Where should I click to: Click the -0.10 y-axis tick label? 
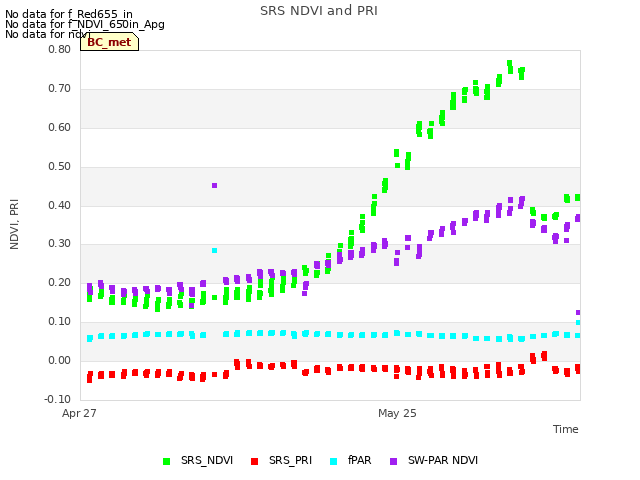pyautogui.click(x=58, y=399)
